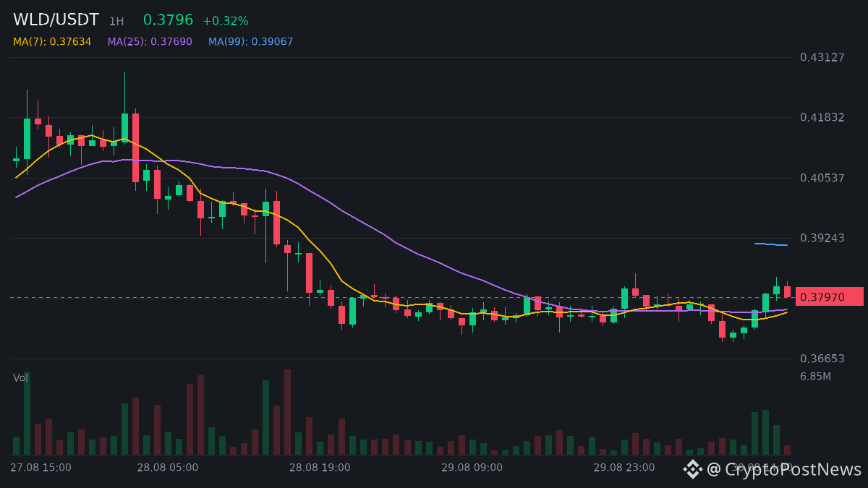Click the red 0.37970 current price tag

click(x=830, y=296)
